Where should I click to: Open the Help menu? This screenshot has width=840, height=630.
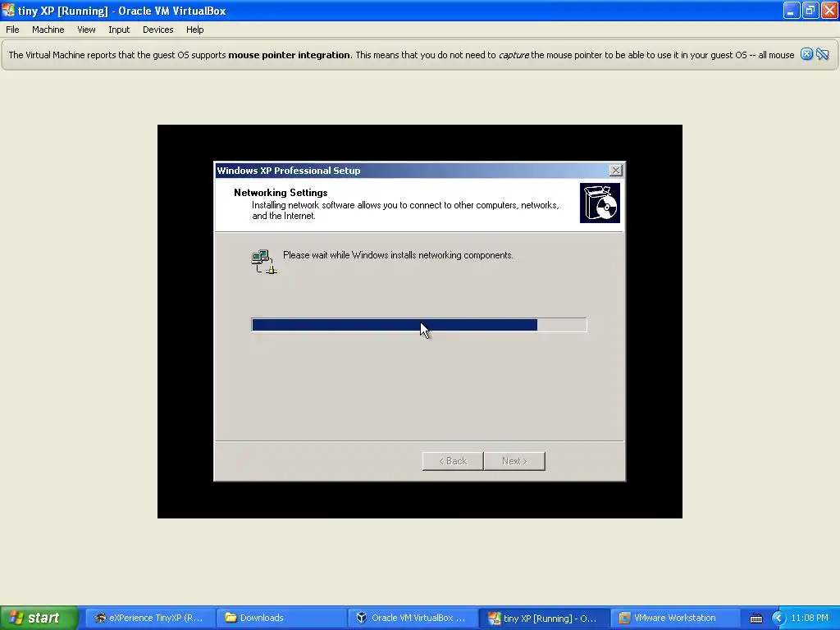point(195,30)
